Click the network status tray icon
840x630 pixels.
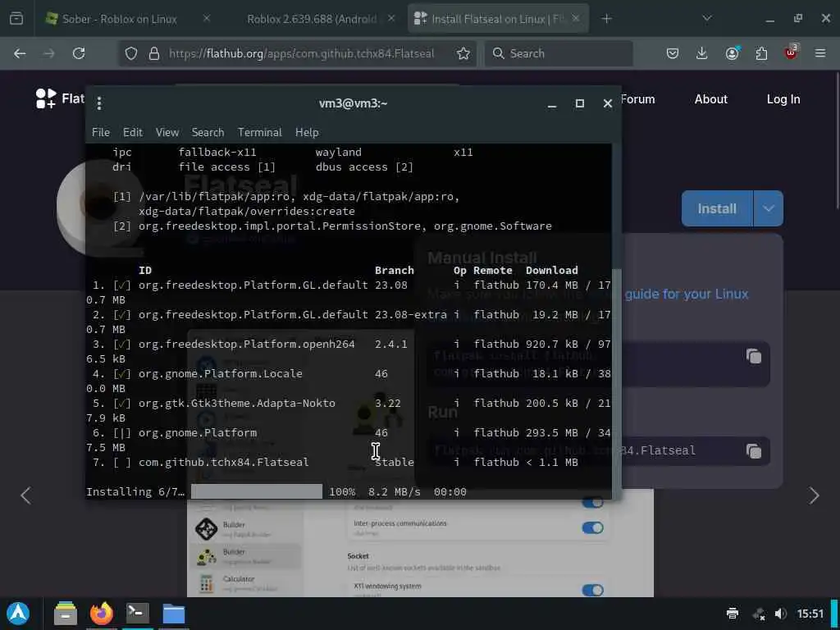759,614
